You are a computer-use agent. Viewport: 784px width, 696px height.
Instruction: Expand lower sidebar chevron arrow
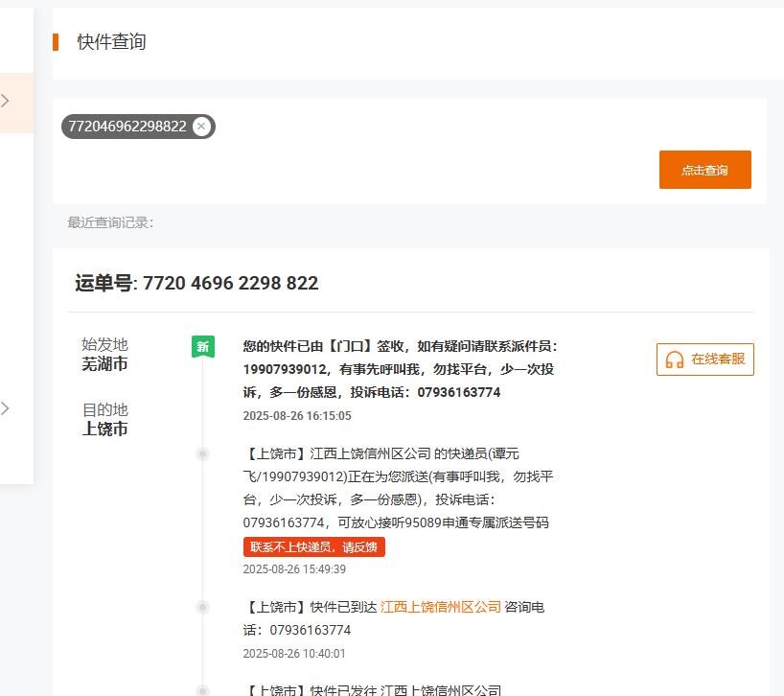pyautogui.click(x=5, y=408)
